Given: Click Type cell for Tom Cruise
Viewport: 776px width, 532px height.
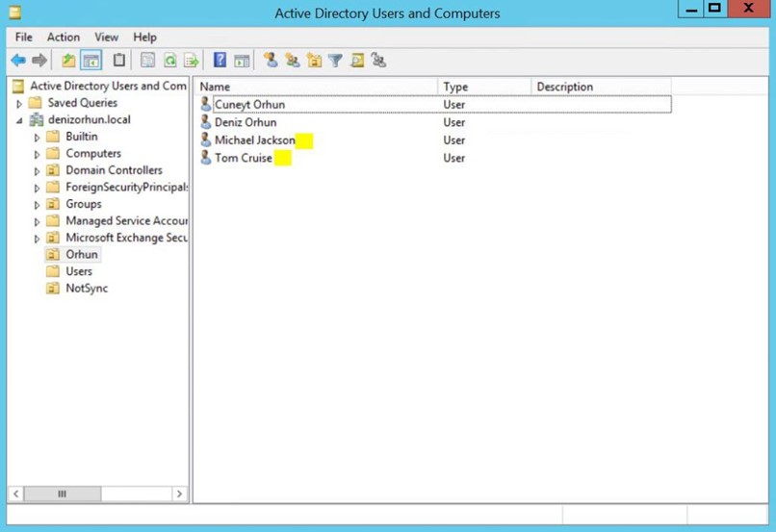Looking at the screenshot, I should (x=453, y=158).
